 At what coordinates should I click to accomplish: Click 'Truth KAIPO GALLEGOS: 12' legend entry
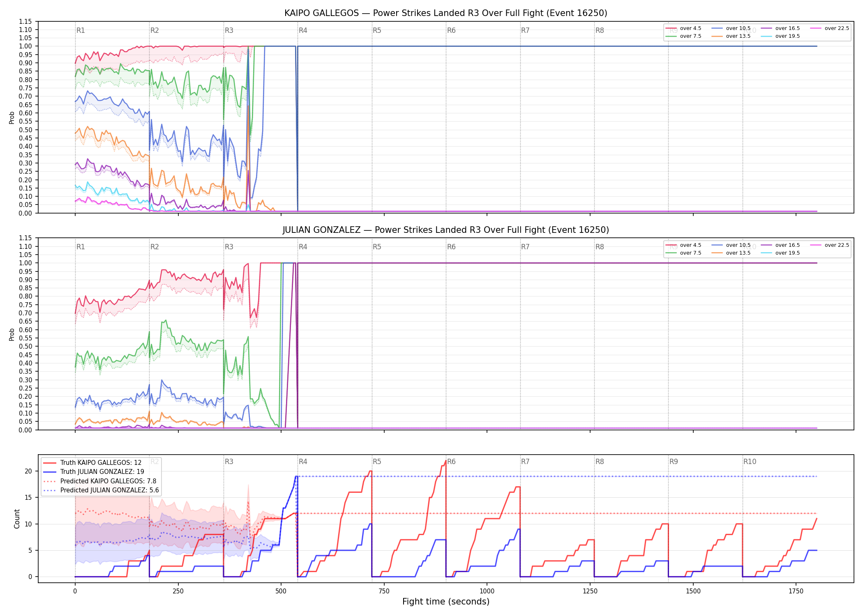pyautogui.click(x=92, y=462)
